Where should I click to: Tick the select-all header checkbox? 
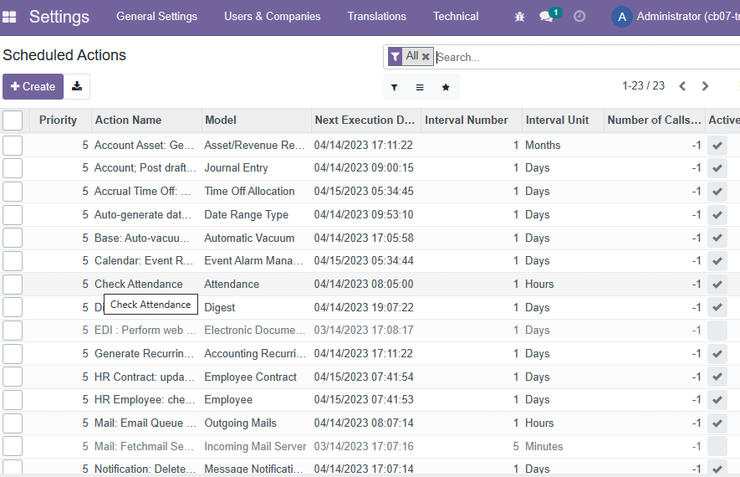(13, 120)
